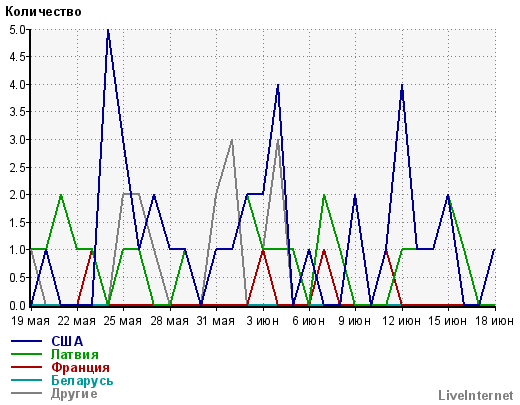The image size is (520, 405).
Task: Click the Беларусь legend label
Action: tap(82, 380)
